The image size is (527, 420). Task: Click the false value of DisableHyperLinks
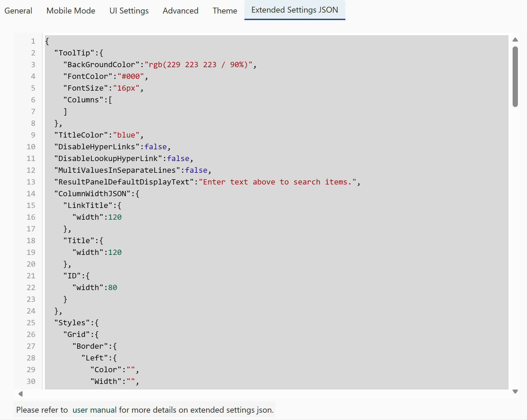[156, 147]
